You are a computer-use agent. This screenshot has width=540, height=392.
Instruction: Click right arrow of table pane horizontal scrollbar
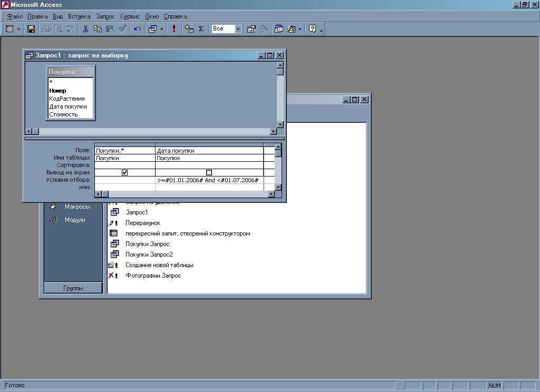(x=274, y=131)
